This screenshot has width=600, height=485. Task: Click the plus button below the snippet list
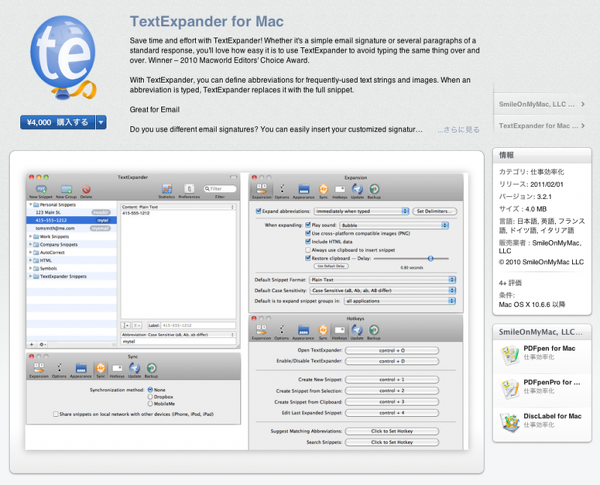[x=32, y=344]
